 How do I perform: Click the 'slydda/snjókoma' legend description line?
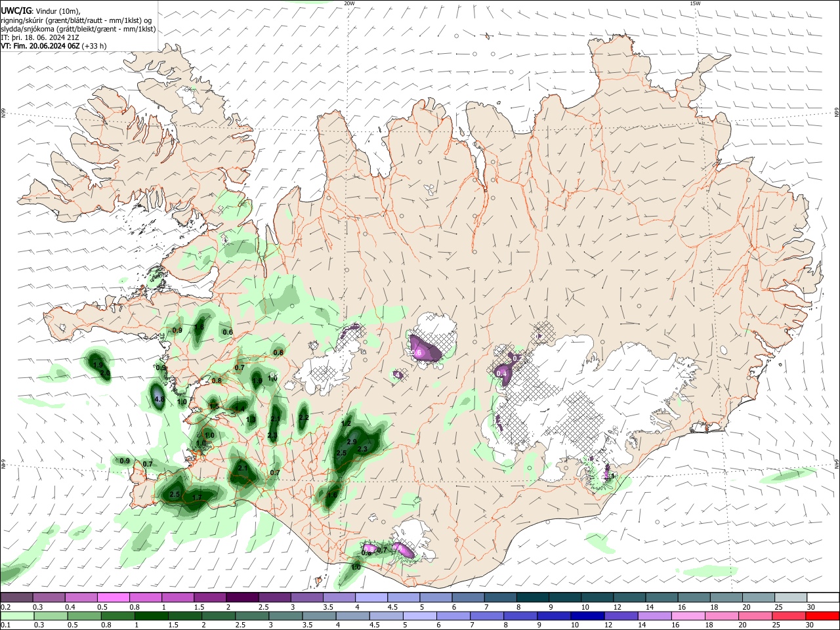(x=78, y=29)
